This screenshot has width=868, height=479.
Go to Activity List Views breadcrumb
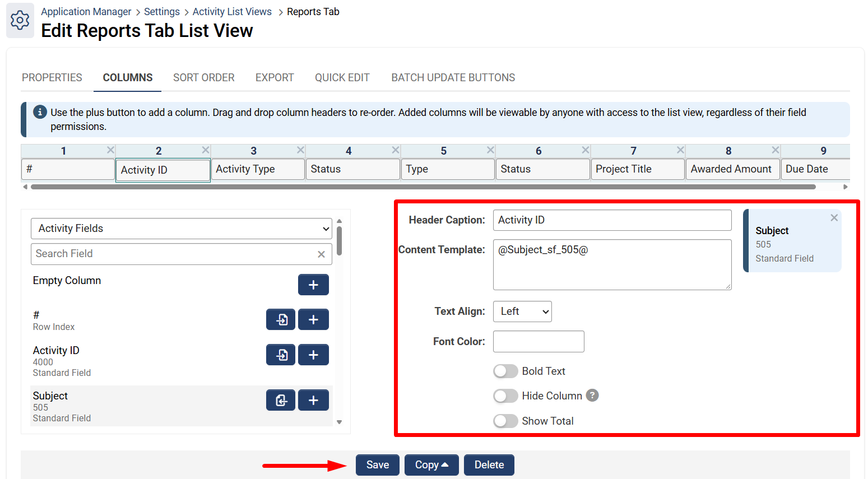(x=232, y=12)
